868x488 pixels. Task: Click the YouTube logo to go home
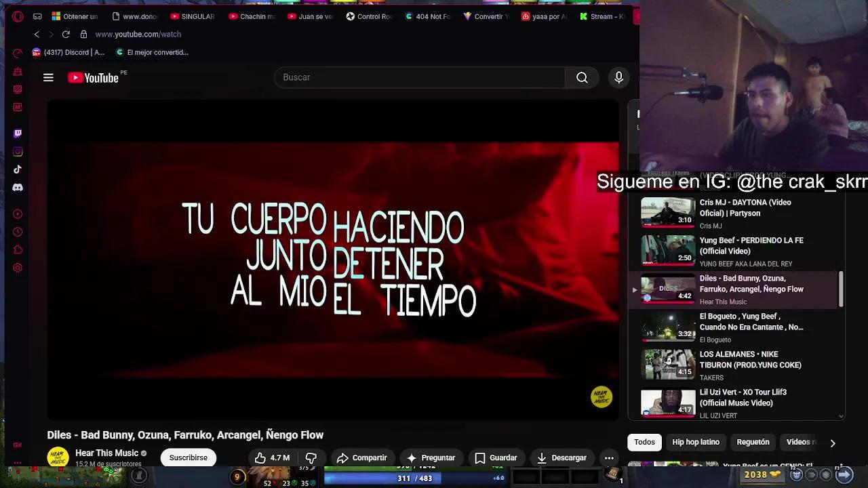pyautogui.click(x=93, y=77)
